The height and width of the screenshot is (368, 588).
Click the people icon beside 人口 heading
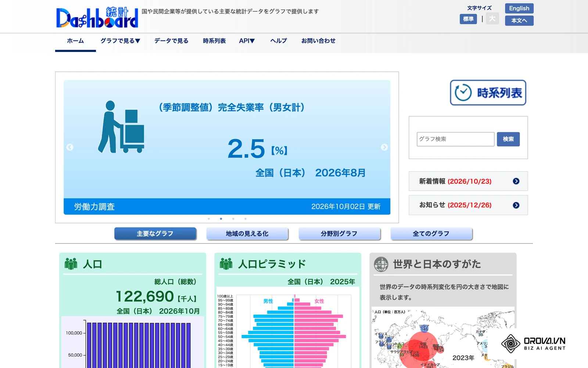pyautogui.click(x=71, y=264)
